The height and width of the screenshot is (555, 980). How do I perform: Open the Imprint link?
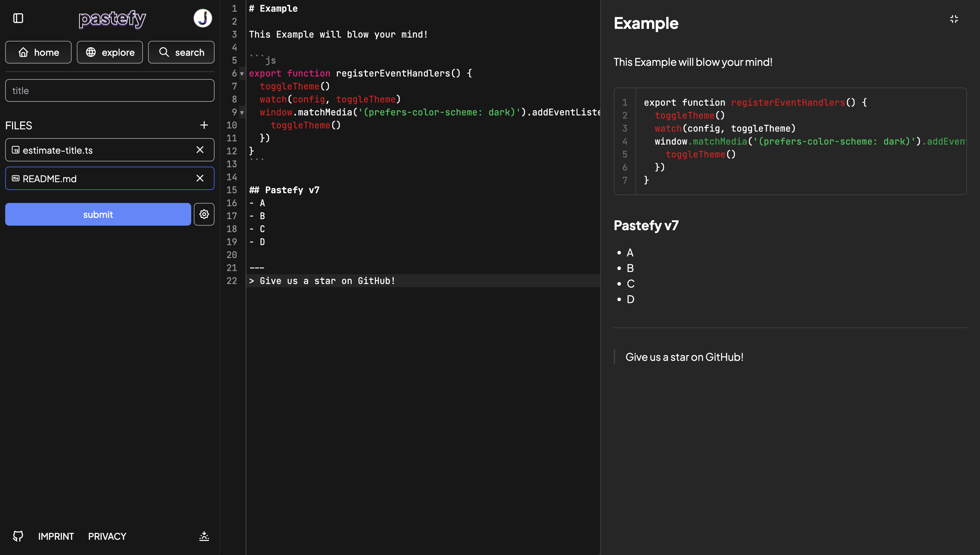(x=56, y=536)
